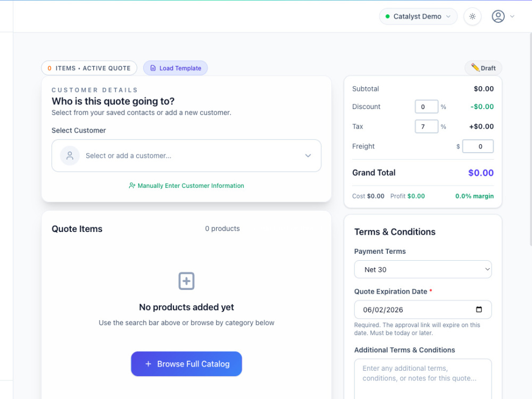Click the Terms & Conditions heading

pyautogui.click(x=395, y=232)
